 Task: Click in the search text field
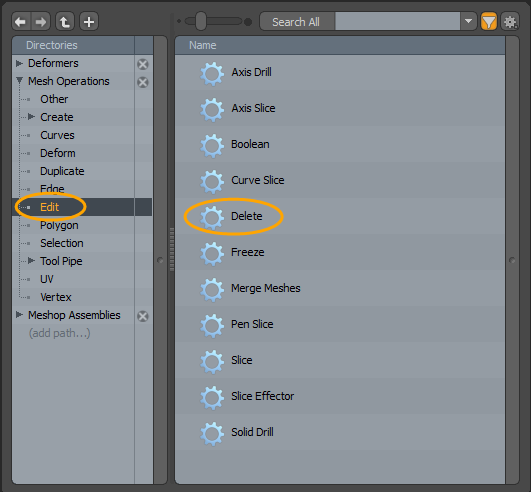point(398,21)
